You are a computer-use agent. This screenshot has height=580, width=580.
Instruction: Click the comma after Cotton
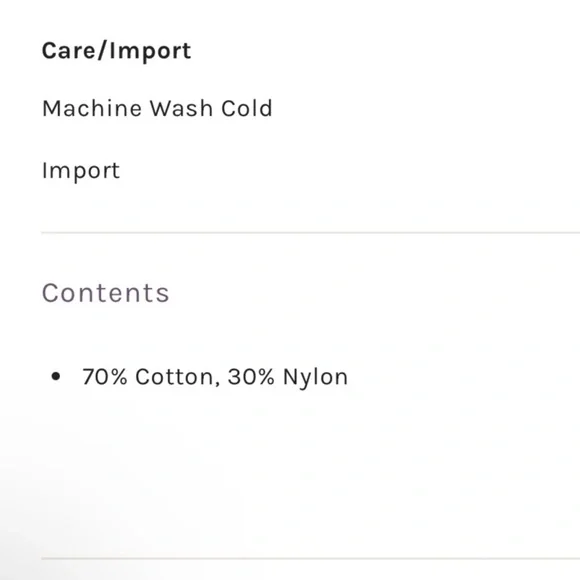click(217, 383)
